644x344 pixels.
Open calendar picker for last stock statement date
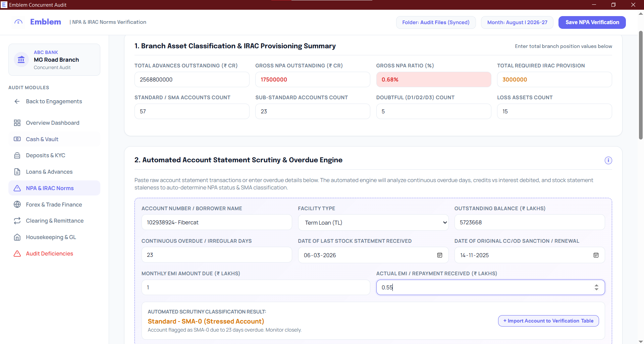point(439,255)
